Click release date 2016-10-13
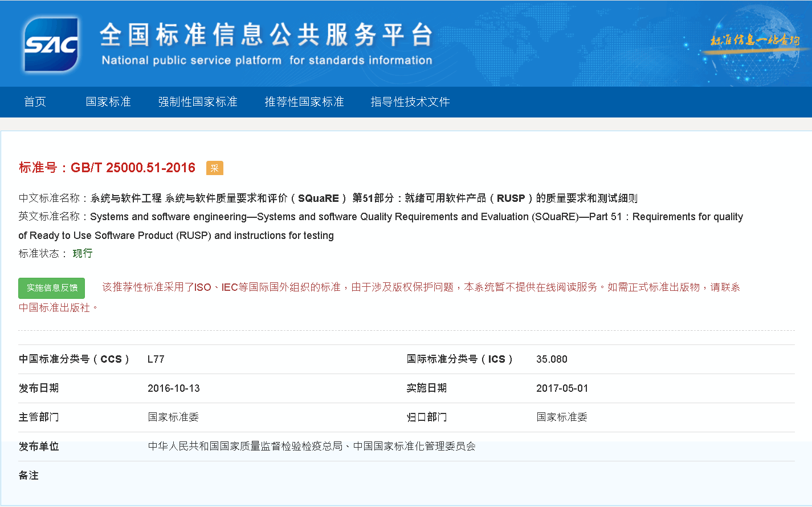 [174, 388]
